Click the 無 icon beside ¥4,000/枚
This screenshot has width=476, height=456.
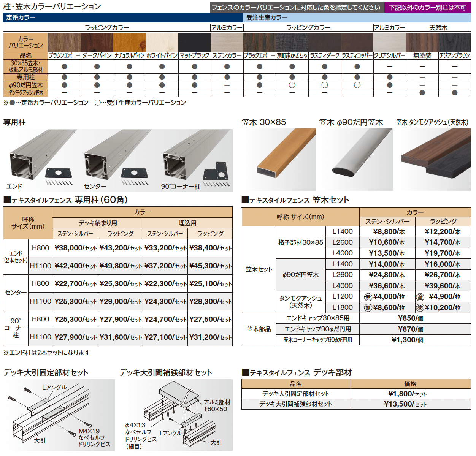368,297
